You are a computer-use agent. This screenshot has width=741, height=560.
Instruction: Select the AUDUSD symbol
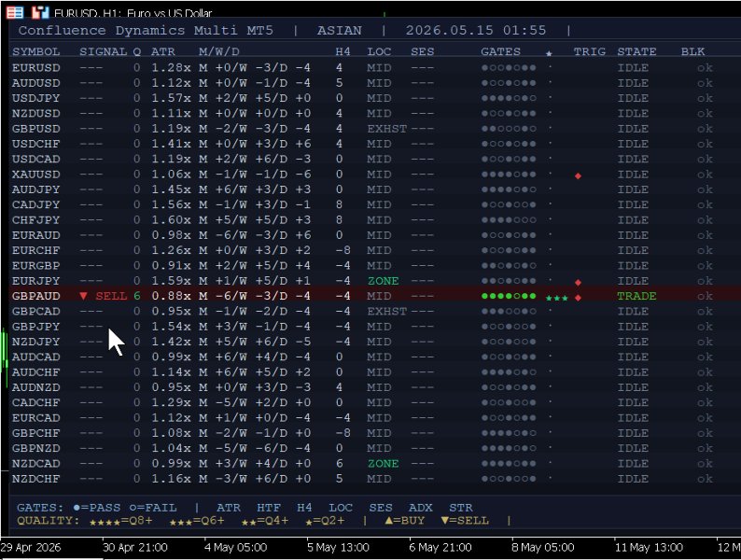(35, 83)
